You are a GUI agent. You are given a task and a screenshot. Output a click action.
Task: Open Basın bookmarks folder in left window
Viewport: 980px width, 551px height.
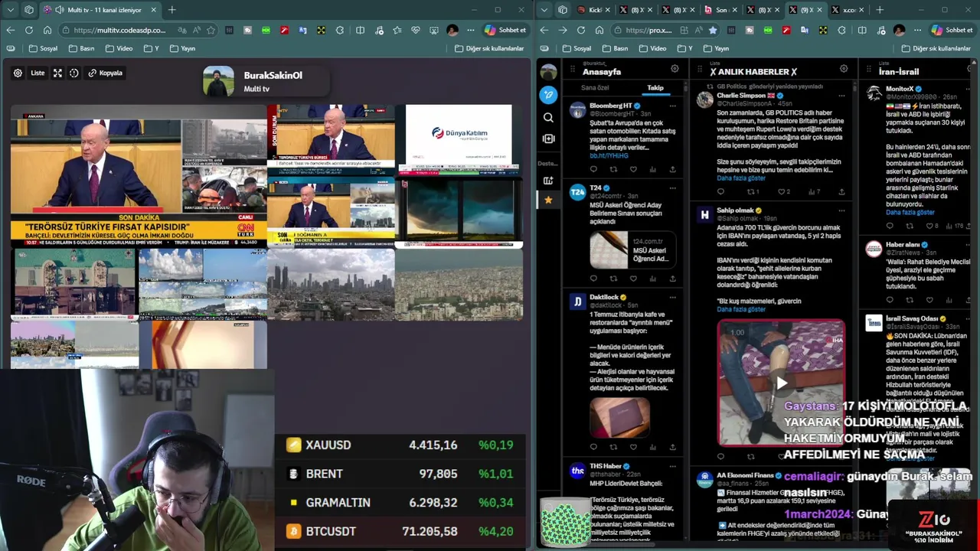pyautogui.click(x=83, y=48)
